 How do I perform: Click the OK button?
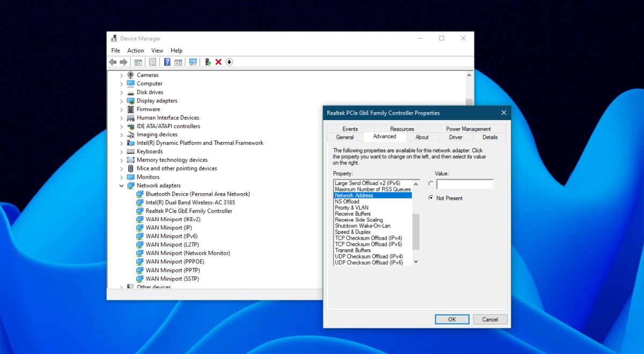pyautogui.click(x=452, y=319)
